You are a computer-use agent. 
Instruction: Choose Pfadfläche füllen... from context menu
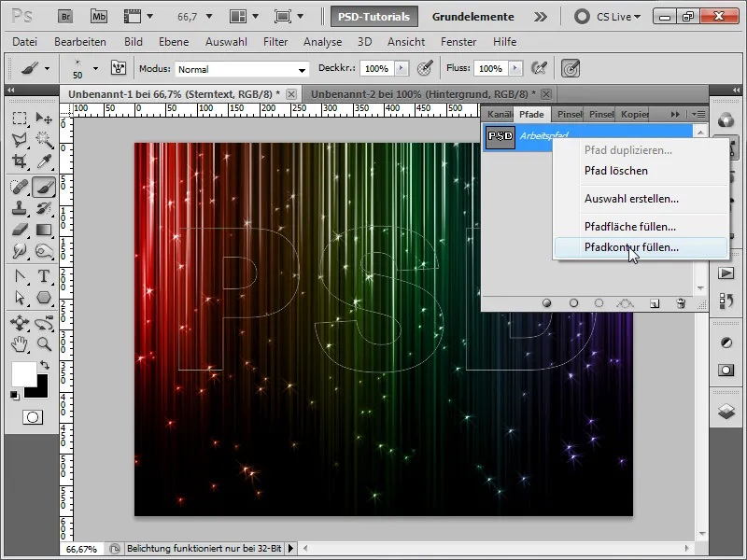pyautogui.click(x=641, y=227)
